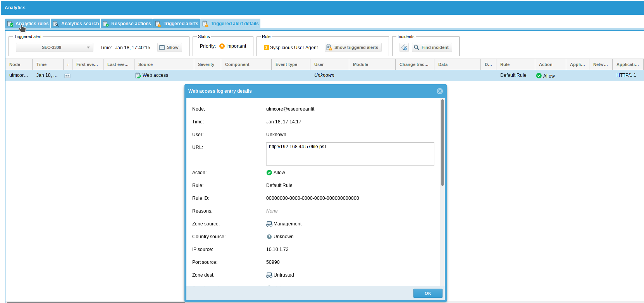Click Show triggered alerts button

(x=353, y=47)
